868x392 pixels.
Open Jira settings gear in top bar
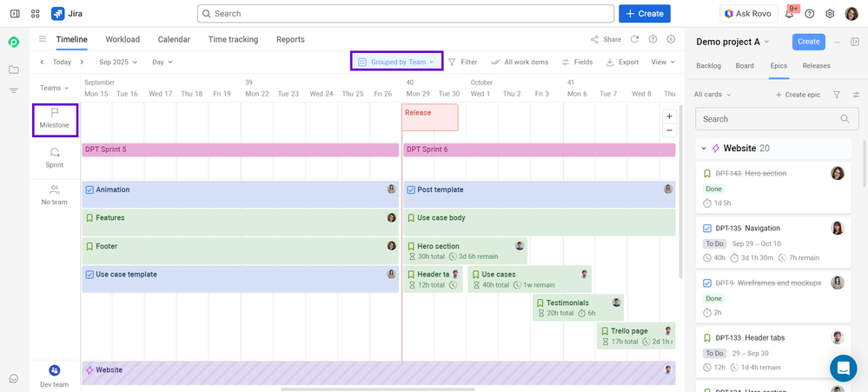[x=830, y=14]
